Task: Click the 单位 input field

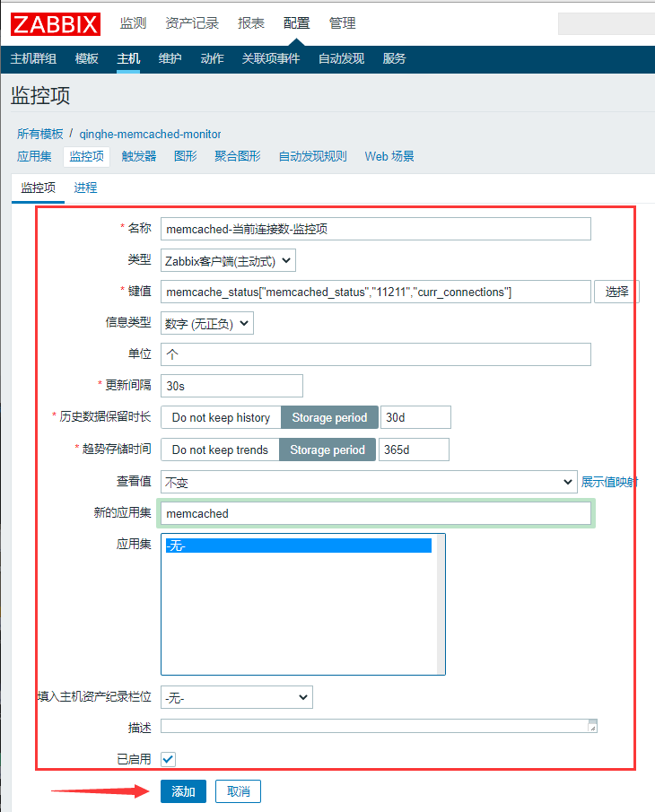Action: (x=376, y=354)
